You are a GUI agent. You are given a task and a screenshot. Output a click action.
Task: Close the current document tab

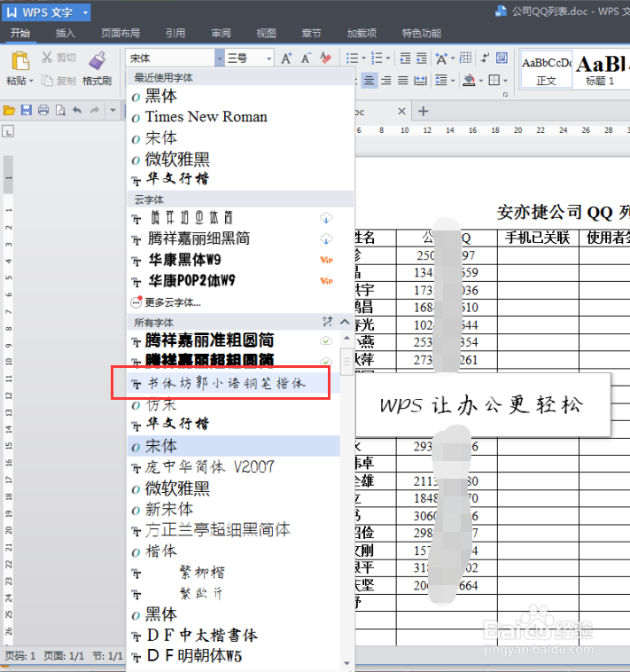[x=401, y=111]
